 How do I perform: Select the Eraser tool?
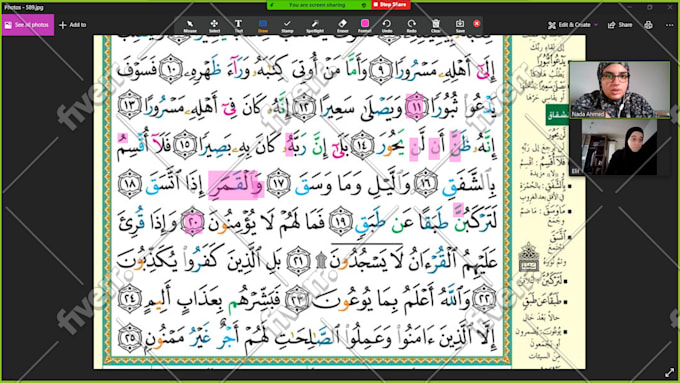click(343, 26)
